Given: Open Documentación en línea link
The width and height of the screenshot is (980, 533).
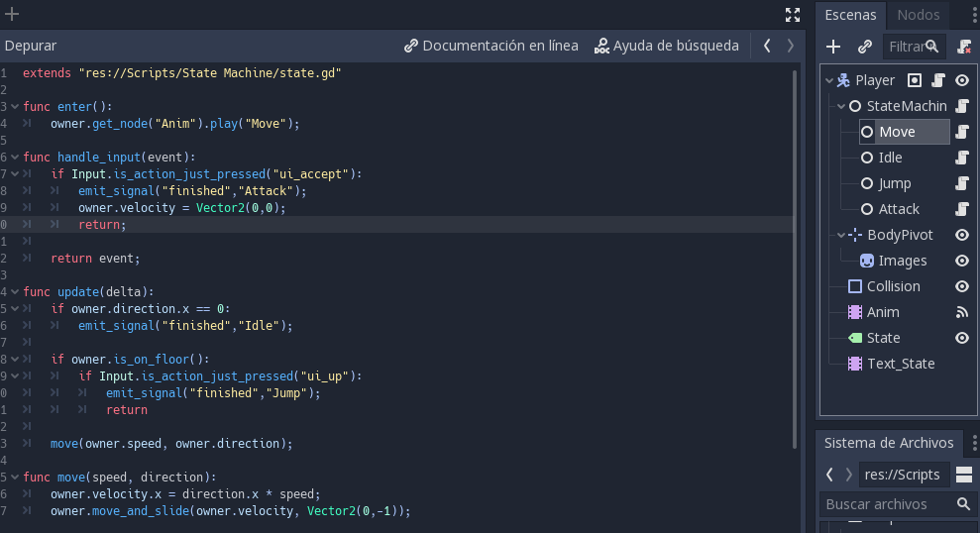Looking at the screenshot, I should point(490,46).
